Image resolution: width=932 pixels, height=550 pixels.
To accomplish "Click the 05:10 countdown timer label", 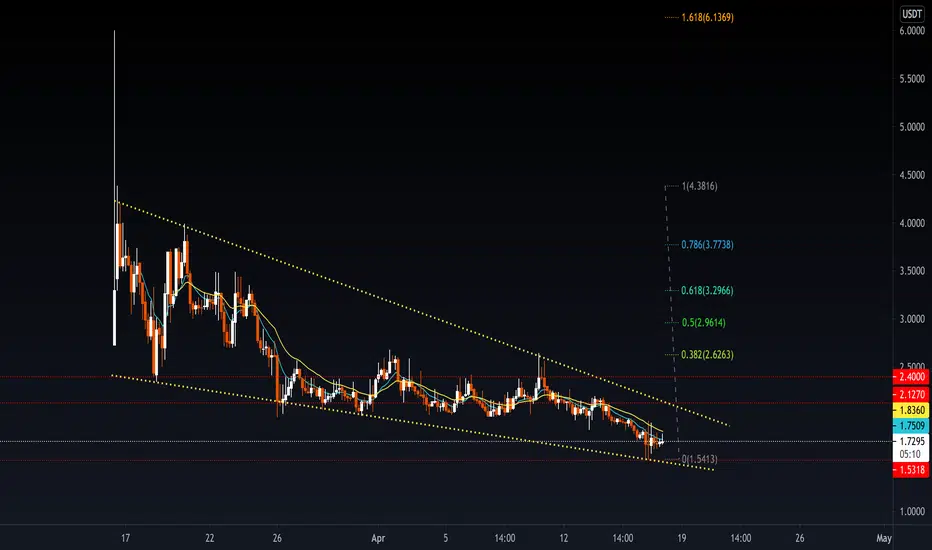I will (x=911, y=454).
